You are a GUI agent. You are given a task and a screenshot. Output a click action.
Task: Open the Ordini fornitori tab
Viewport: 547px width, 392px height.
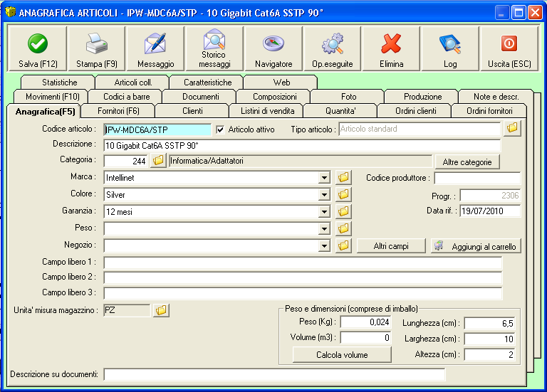click(x=489, y=111)
